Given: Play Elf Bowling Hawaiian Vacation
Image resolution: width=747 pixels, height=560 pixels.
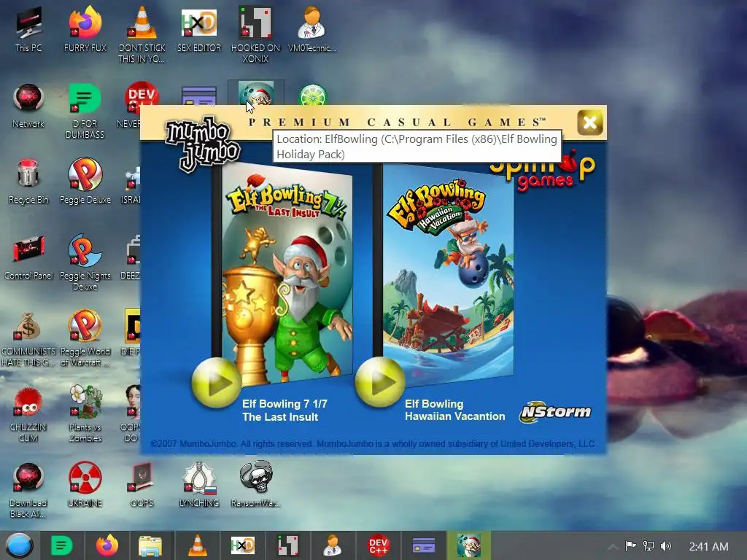Looking at the screenshot, I should (x=379, y=382).
